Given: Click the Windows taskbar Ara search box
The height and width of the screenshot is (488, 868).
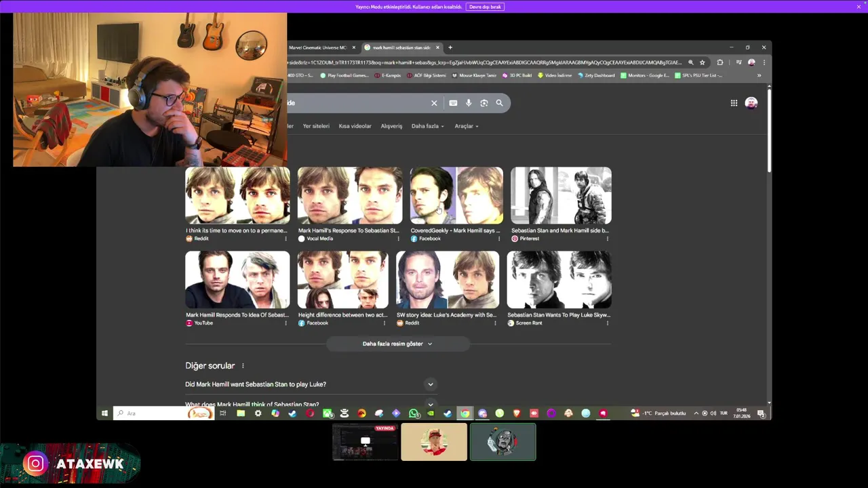Looking at the screenshot, I should tap(163, 413).
